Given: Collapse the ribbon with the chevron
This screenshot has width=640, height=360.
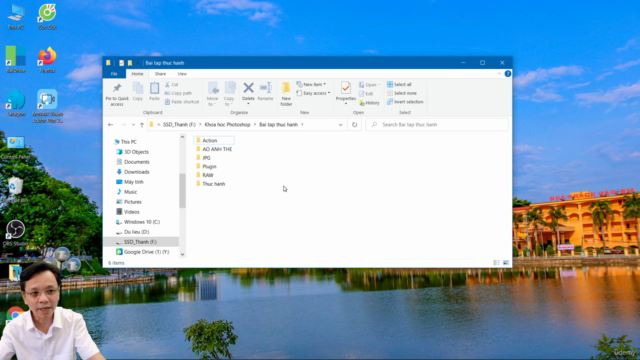Looking at the screenshot, I should point(499,74).
